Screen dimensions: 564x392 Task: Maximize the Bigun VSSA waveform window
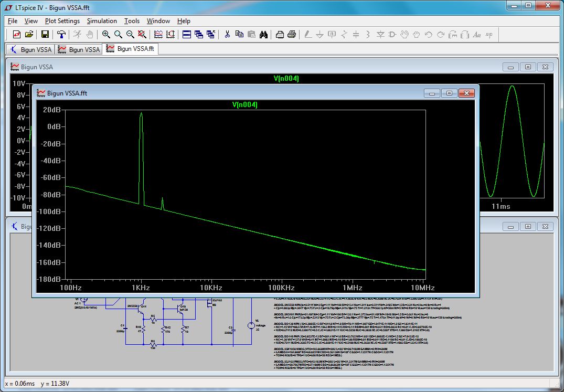tap(528, 67)
